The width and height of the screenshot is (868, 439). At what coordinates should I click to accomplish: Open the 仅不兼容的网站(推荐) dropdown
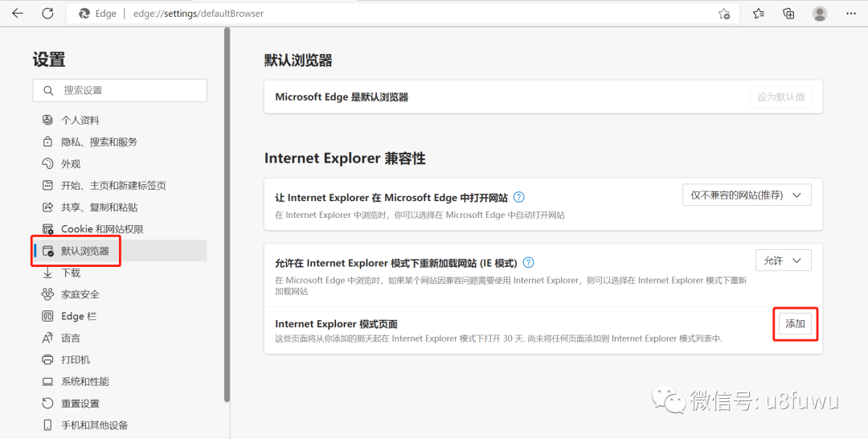pyautogui.click(x=747, y=195)
